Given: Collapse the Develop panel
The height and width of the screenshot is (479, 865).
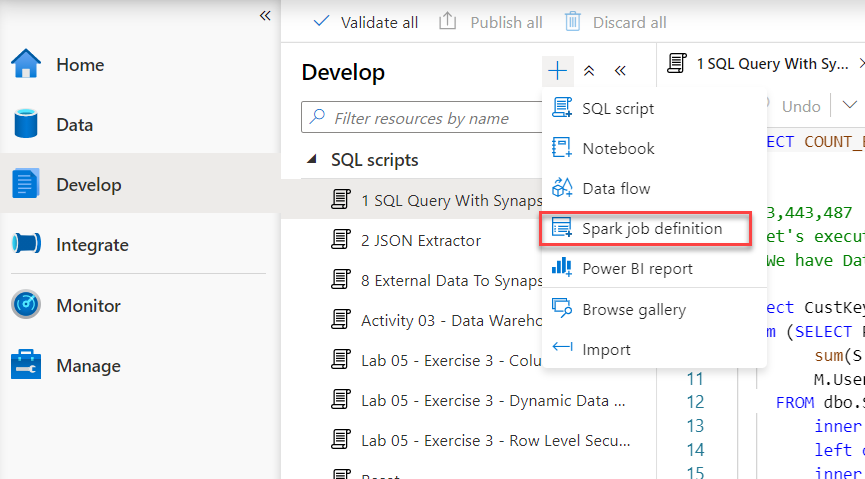Looking at the screenshot, I should tap(620, 71).
